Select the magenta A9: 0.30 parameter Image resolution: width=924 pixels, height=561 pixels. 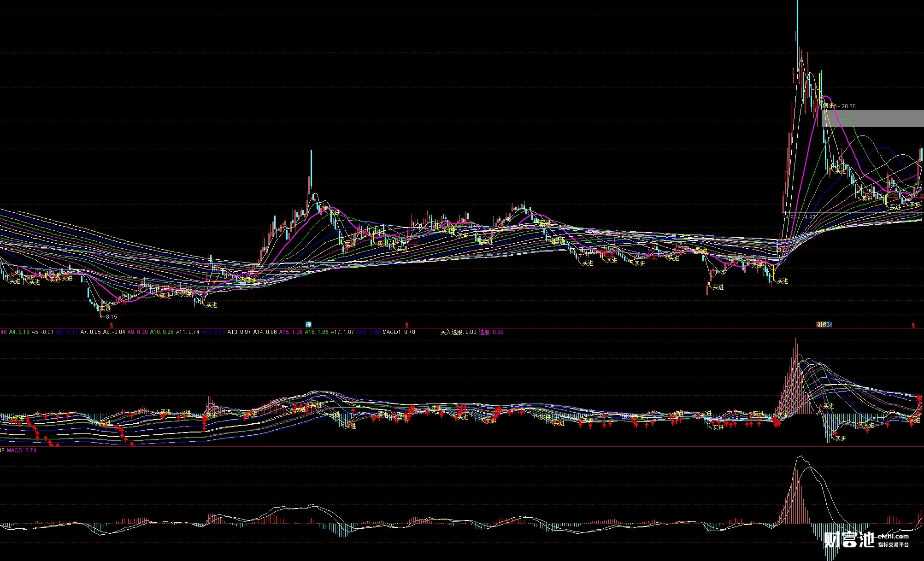point(137,332)
